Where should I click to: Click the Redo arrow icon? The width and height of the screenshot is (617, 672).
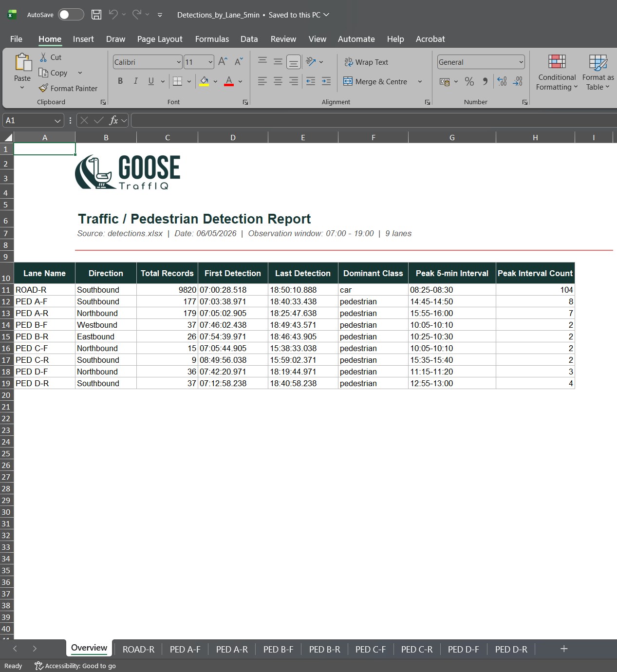point(137,15)
